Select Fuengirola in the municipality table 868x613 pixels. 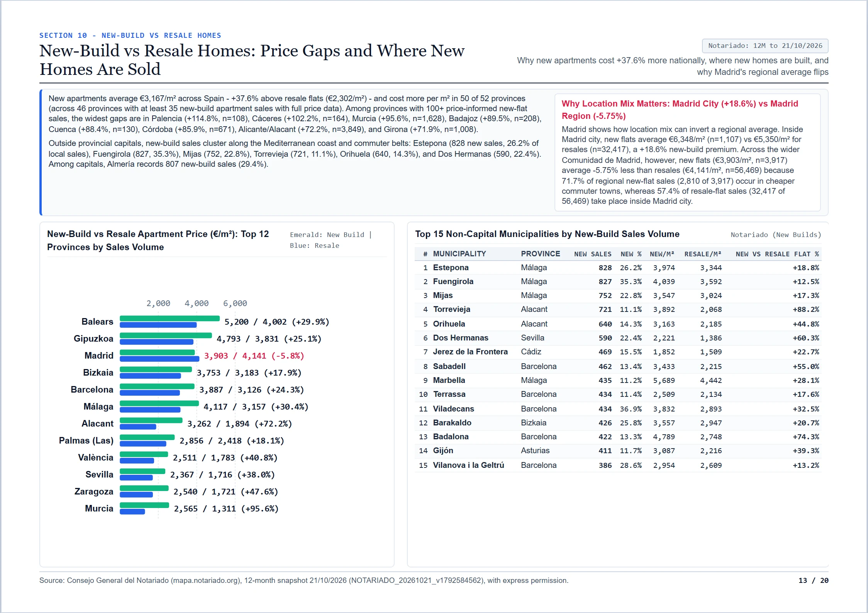click(453, 281)
